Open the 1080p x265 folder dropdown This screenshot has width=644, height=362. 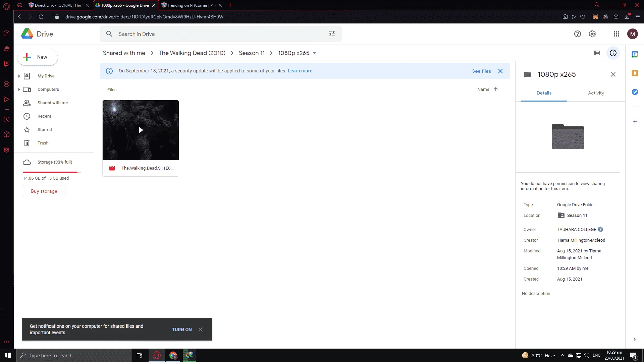(x=315, y=53)
